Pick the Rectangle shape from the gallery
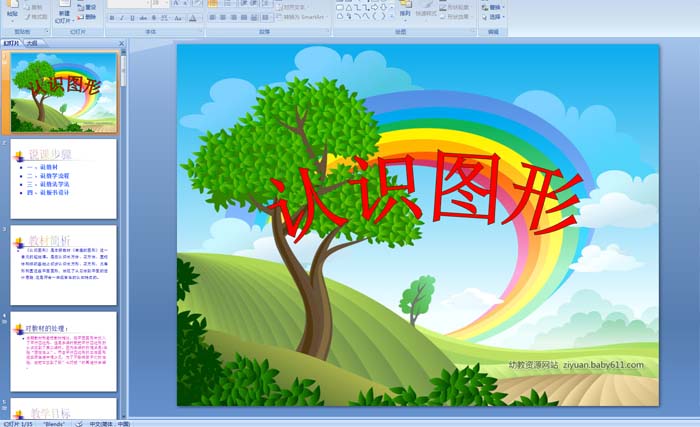Screen dimensions: 700x427 click(x=340, y=8)
